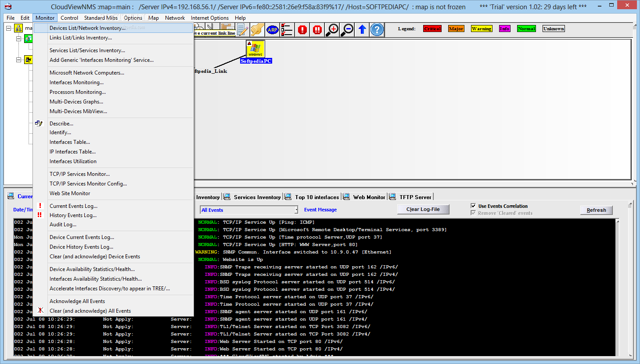Open the Control menu in menu bar

coord(69,18)
